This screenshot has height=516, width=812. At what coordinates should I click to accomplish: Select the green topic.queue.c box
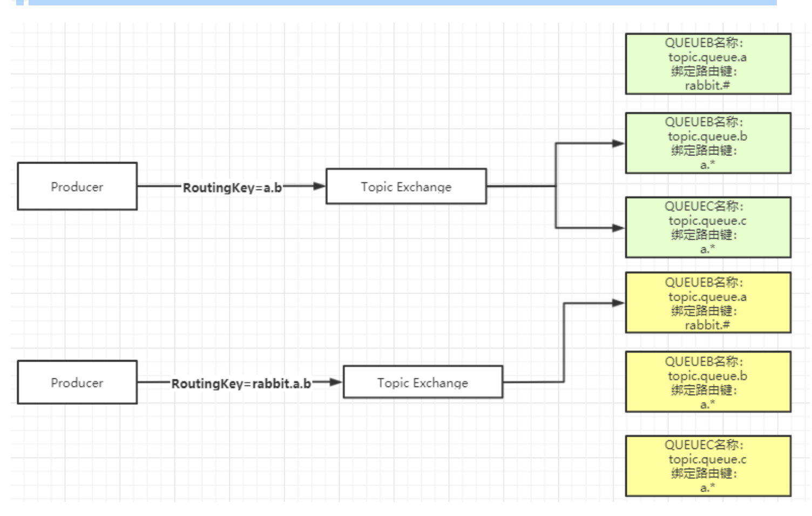pos(708,227)
